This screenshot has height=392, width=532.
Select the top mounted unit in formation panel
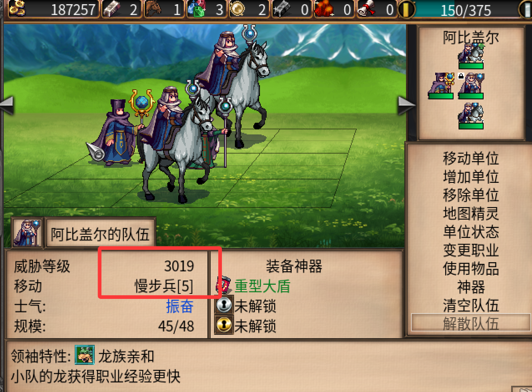coord(471,56)
